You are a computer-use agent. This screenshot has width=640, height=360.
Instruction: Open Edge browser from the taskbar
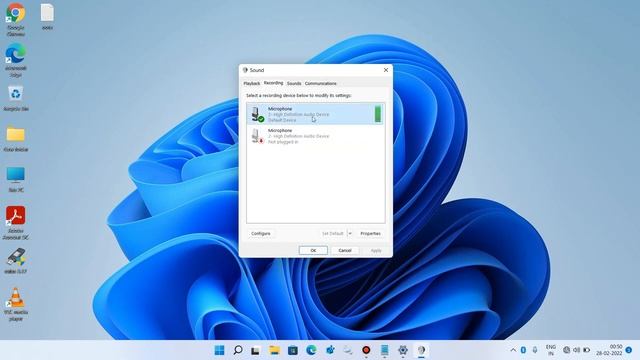(311, 350)
